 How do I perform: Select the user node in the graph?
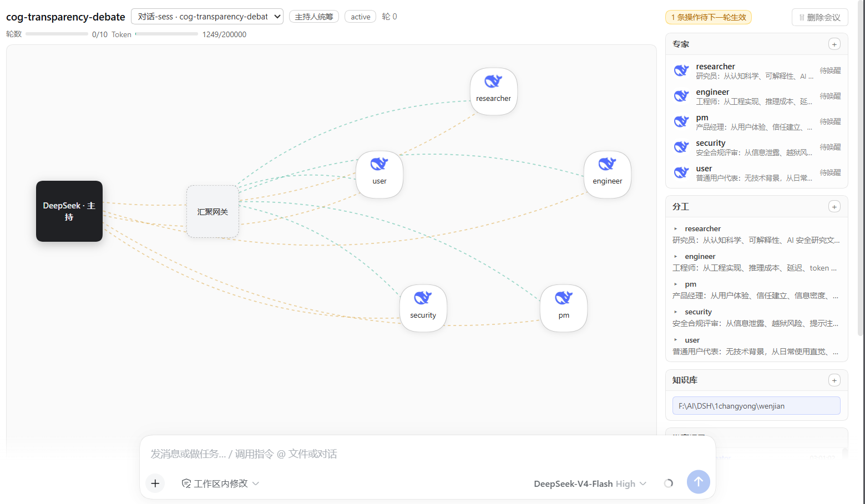click(380, 175)
